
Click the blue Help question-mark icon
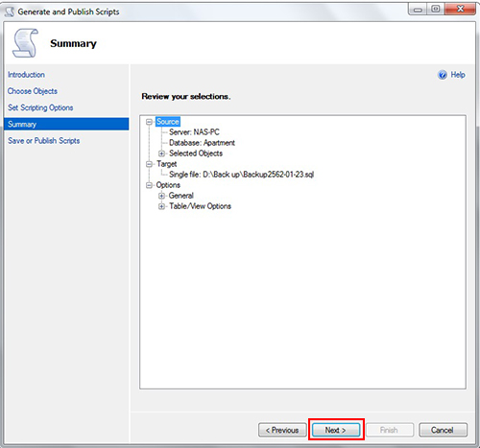[443, 75]
